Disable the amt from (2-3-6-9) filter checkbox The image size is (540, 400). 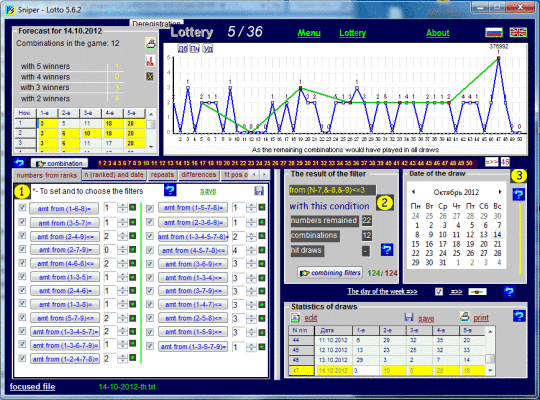click(150, 222)
